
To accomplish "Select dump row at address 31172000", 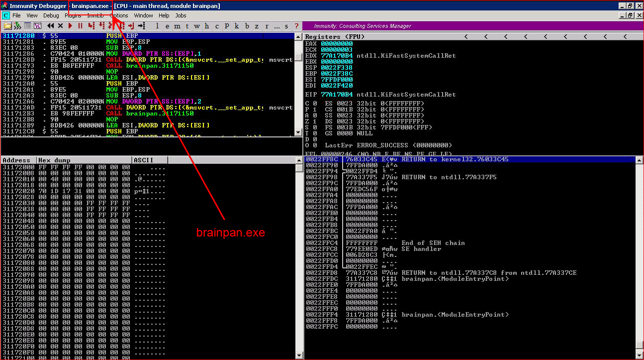I will (148, 167).
